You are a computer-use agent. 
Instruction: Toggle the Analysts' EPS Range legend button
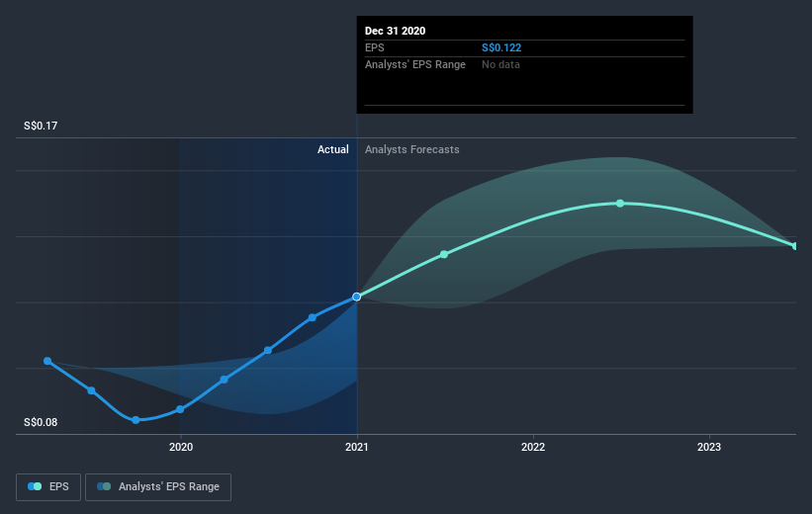click(x=158, y=486)
